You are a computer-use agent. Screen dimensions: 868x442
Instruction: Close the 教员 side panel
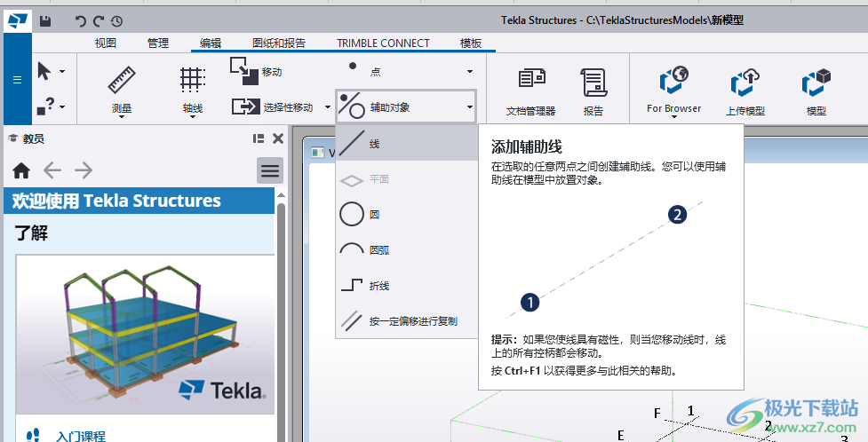coord(278,138)
